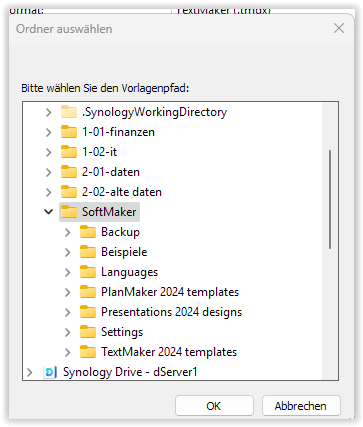The height and width of the screenshot is (427, 363).
Task: Expand the Synology Drive - dServer1 node
Action: (x=30, y=372)
